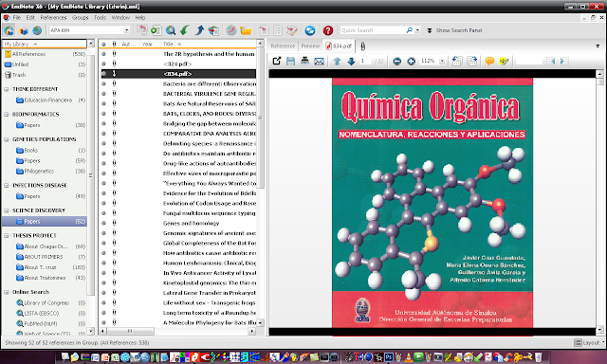The width and height of the screenshot is (607, 364).
Task: Click the My Library header
Action: click(45, 45)
